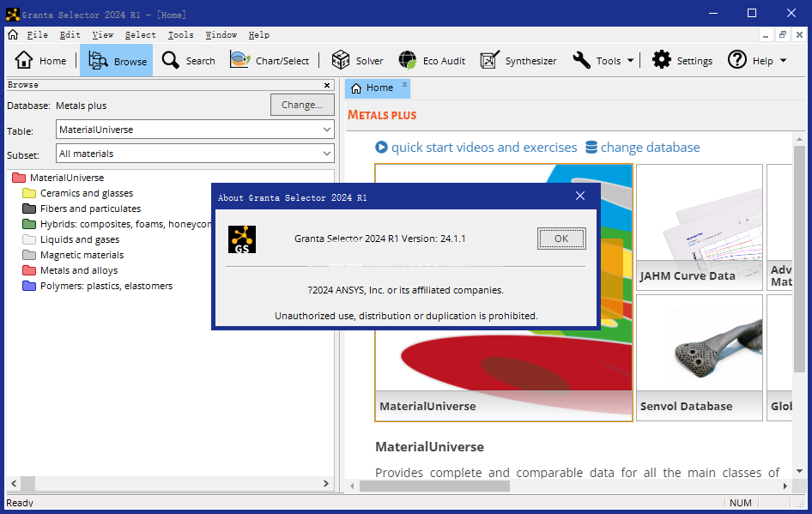The width and height of the screenshot is (812, 514).
Task: Select Fibers and particulates in tree
Action: tap(91, 209)
